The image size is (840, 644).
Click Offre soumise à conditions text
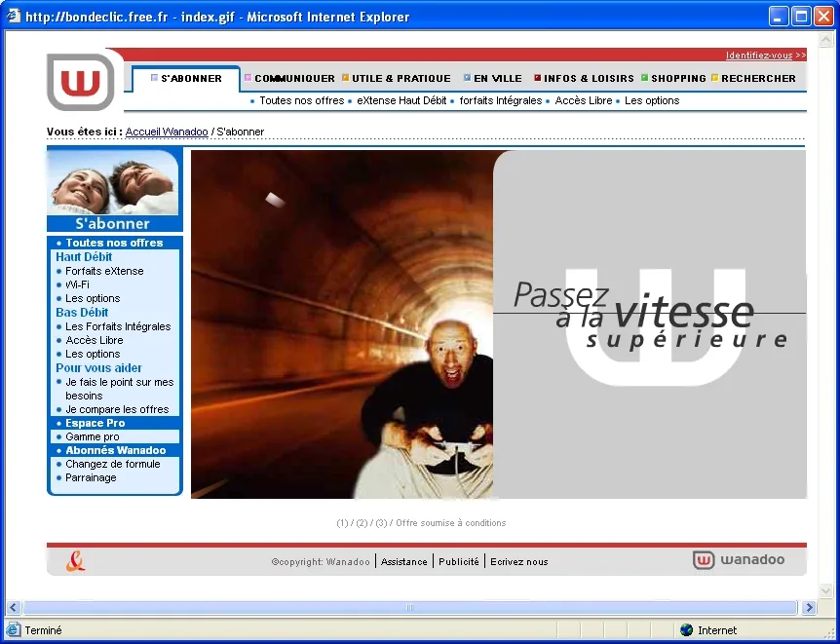(x=450, y=523)
